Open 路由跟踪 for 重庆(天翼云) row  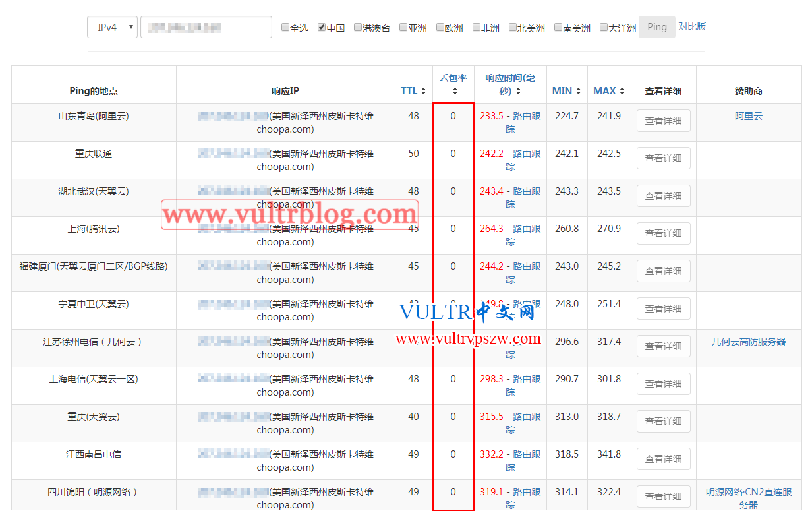coord(527,417)
